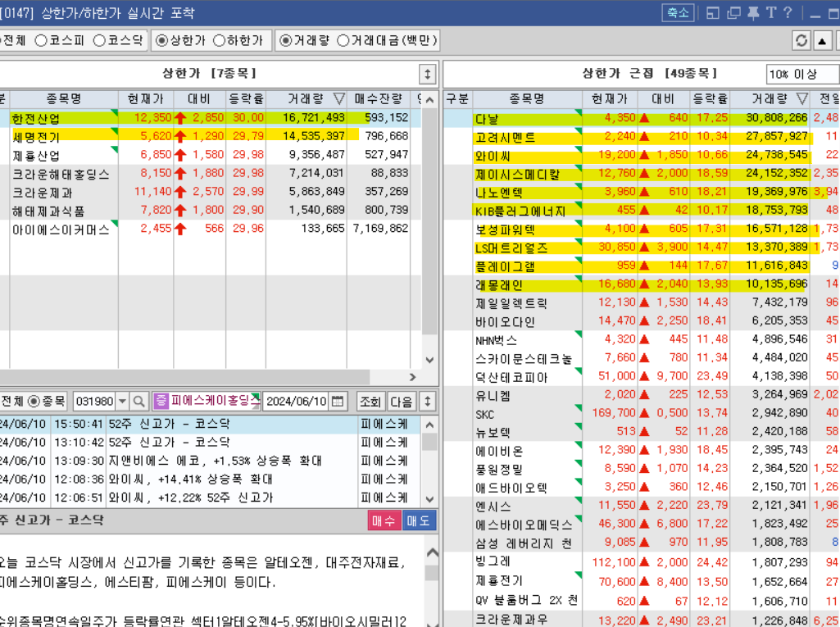
Task: Click the 조회 button
Action: coord(370,402)
